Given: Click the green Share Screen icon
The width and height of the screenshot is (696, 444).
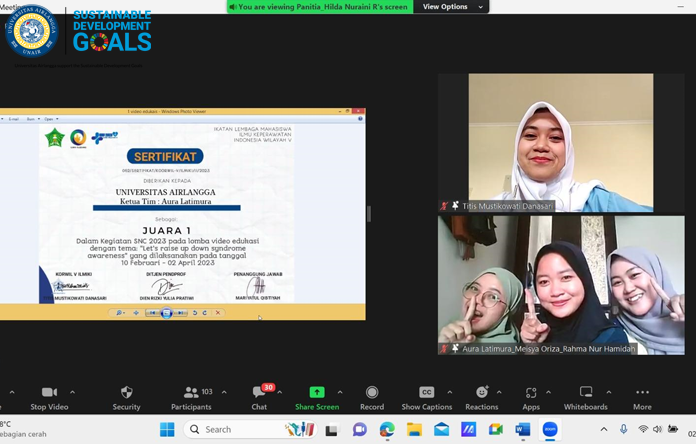Looking at the screenshot, I should coord(316,393).
